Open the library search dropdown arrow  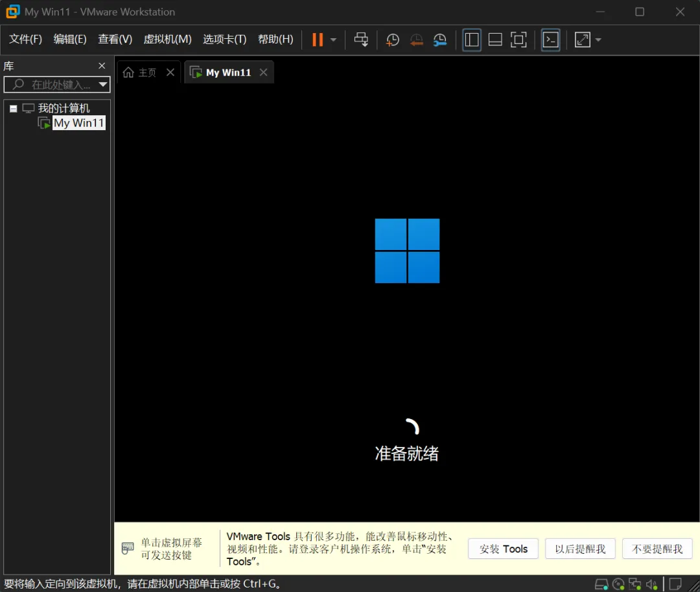pos(103,84)
